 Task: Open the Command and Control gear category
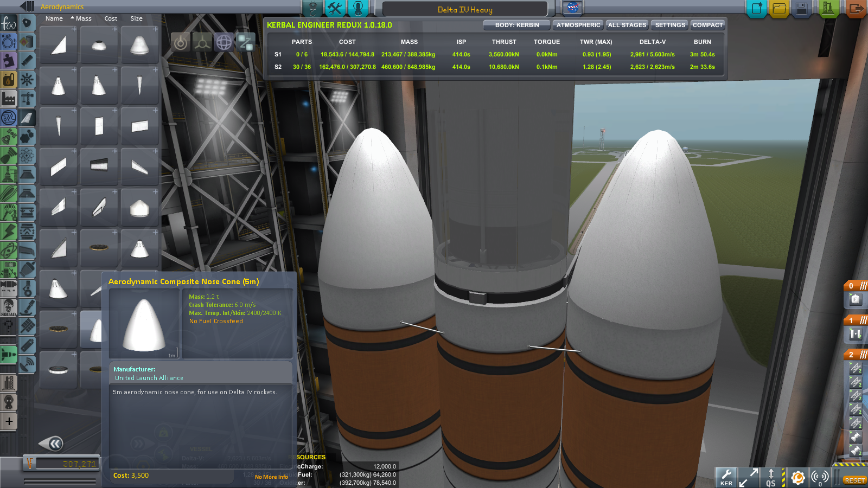click(x=27, y=80)
